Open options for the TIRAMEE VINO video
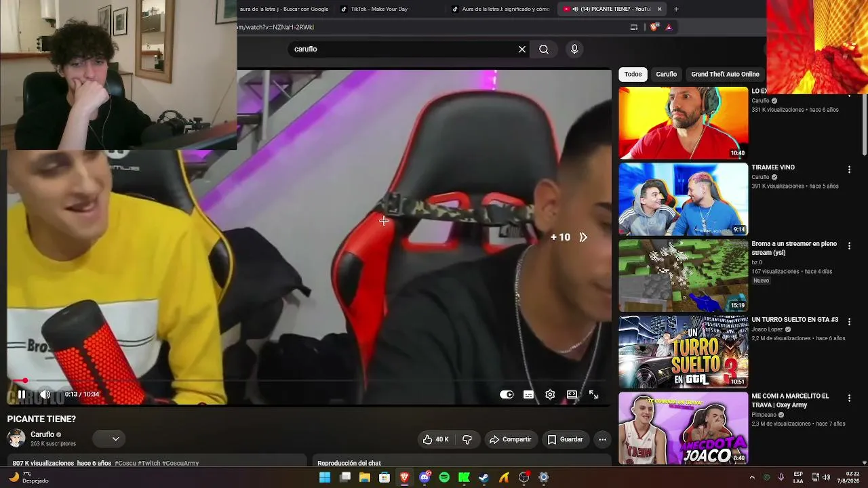This screenshot has width=868, height=488. (849, 169)
